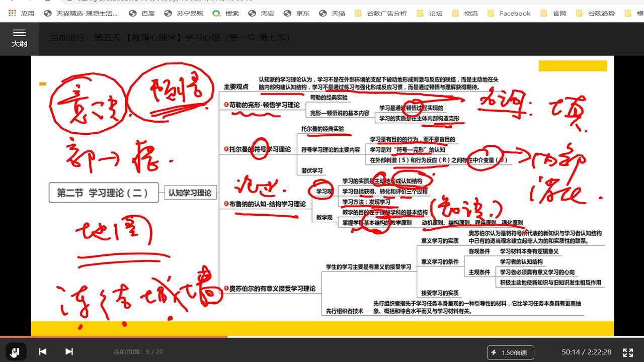The width and height of the screenshot is (644, 362).
Task: Click 接受学习的实质 on slide
Action: click(440, 293)
